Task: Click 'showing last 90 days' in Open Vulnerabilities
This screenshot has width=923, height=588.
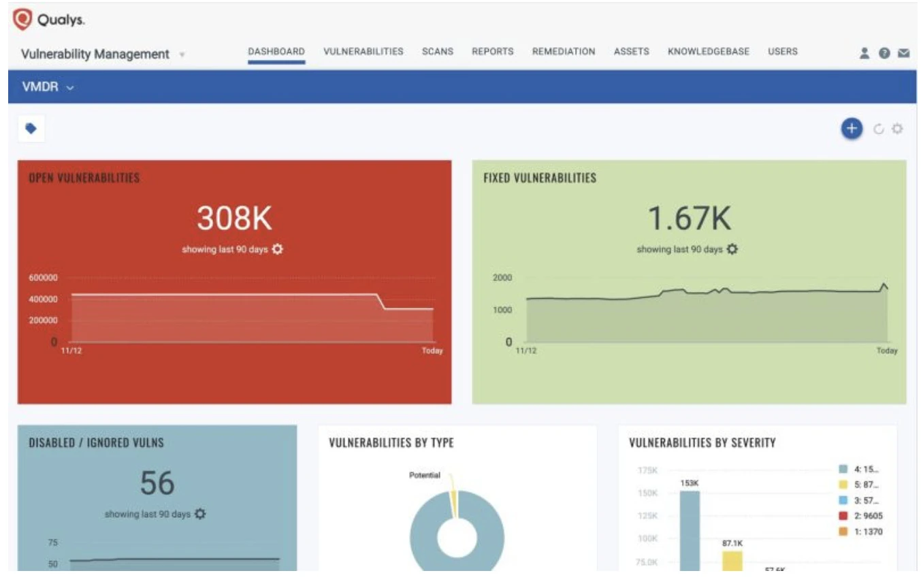Action: (x=225, y=250)
